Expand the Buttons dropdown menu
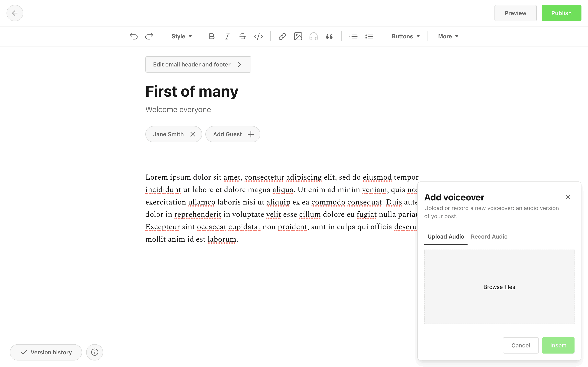 (x=405, y=36)
